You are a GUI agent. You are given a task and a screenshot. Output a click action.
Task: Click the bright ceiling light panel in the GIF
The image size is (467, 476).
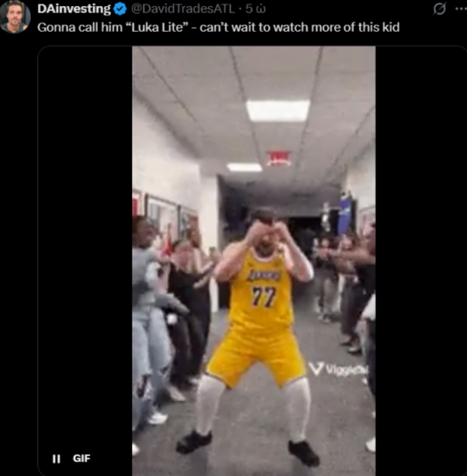277,110
